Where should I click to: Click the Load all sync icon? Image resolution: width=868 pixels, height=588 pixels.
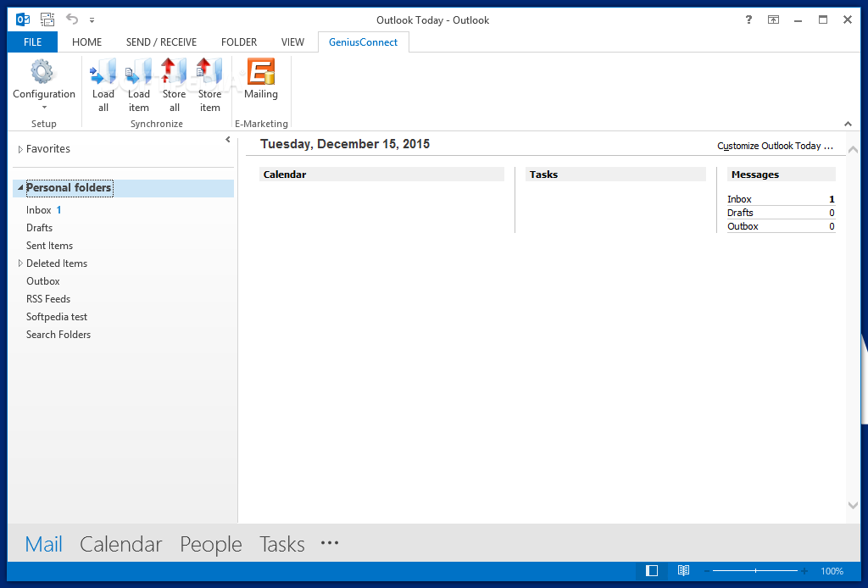coord(103,84)
